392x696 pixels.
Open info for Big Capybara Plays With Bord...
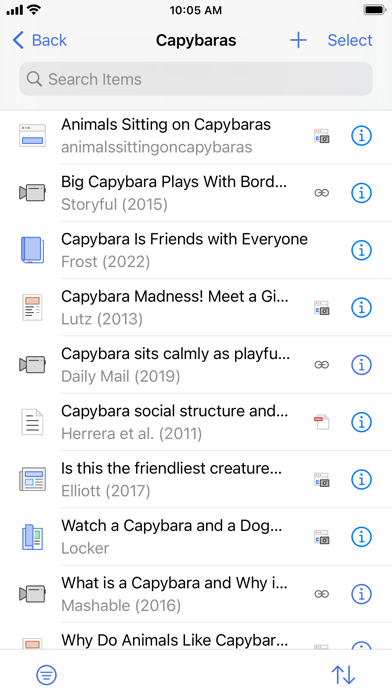(x=361, y=193)
